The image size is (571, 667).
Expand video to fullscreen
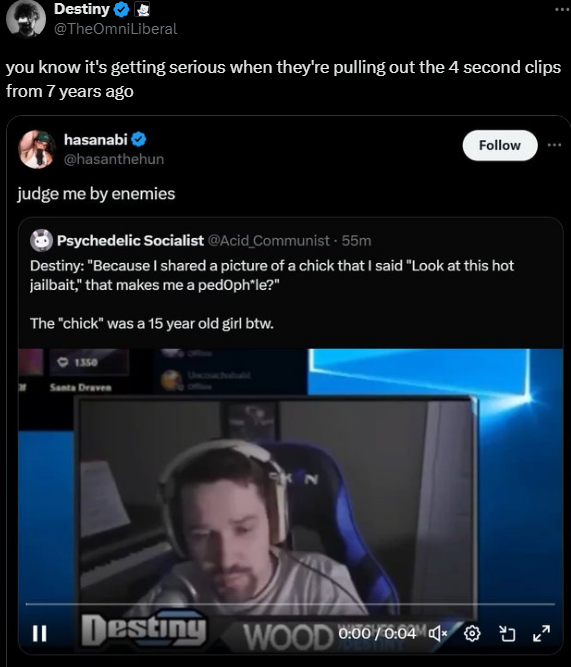pyautogui.click(x=541, y=633)
